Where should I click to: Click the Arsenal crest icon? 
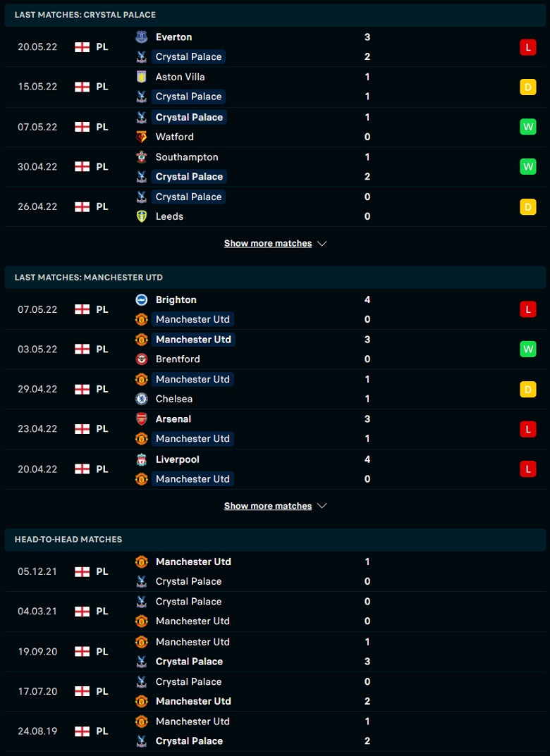(141, 419)
